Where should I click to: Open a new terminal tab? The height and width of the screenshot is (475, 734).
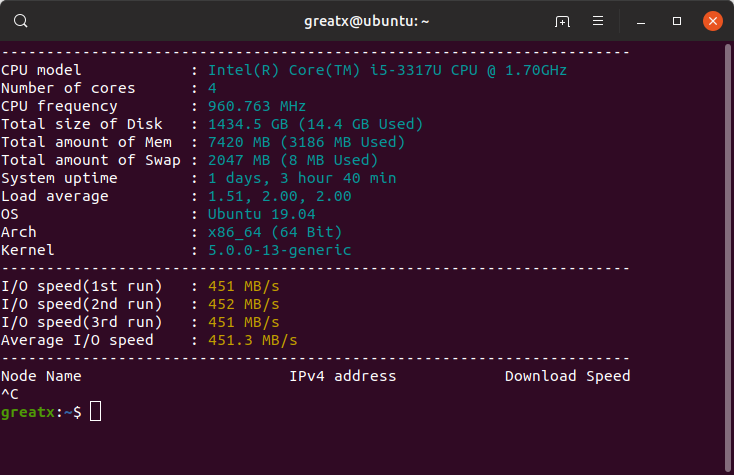[x=562, y=20]
